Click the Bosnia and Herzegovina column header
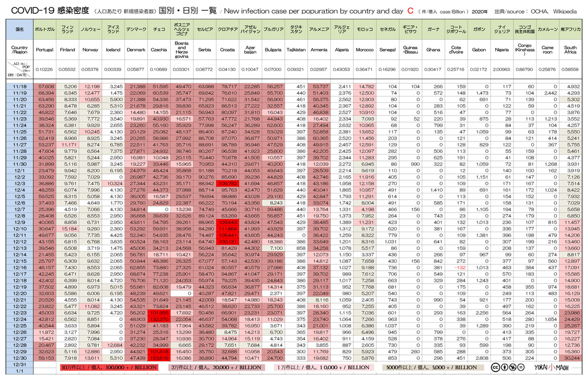Image resolution: width=588 pixels, height=378 pixels. [x=182, y=50]
